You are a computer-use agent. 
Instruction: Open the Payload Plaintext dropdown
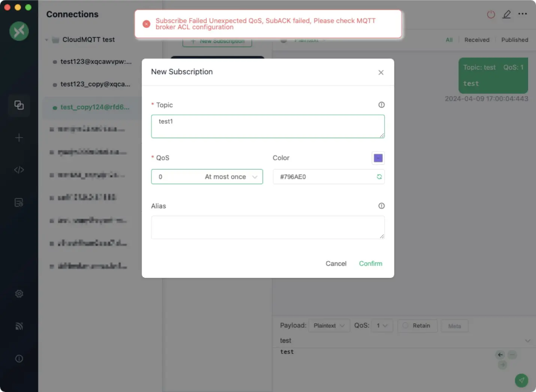tap(329, 326)
